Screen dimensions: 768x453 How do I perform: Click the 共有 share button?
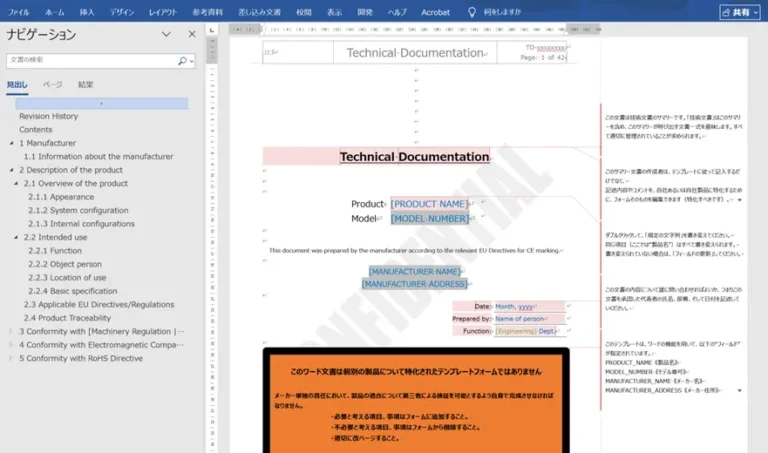[x=740, y=12]
